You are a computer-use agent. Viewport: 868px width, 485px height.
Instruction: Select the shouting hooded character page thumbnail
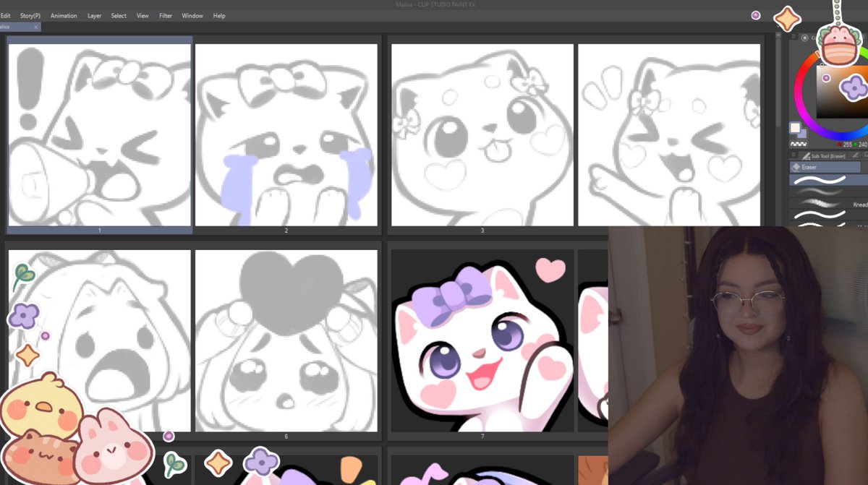(100, 340)
